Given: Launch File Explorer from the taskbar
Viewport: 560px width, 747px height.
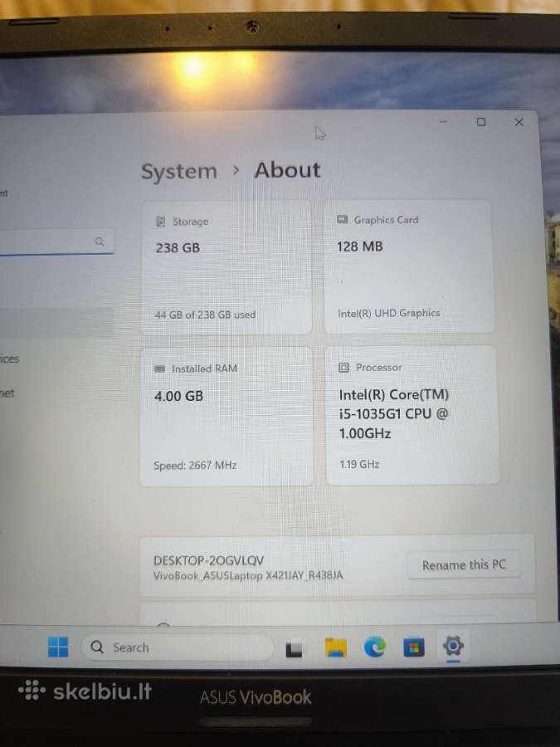Looking at the screenshot, I should (x=335, y=647).
